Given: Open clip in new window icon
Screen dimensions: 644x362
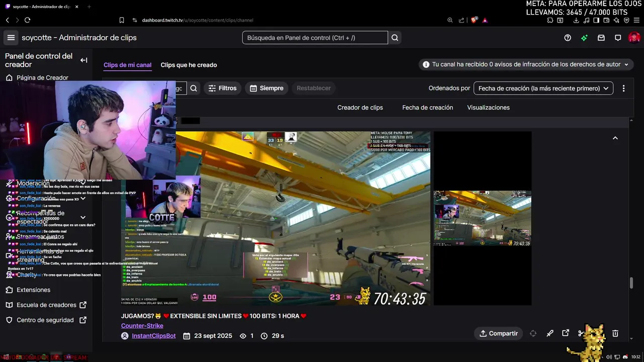Looking at the screenshot, I should pyautogui.click(x=566, y=333).
